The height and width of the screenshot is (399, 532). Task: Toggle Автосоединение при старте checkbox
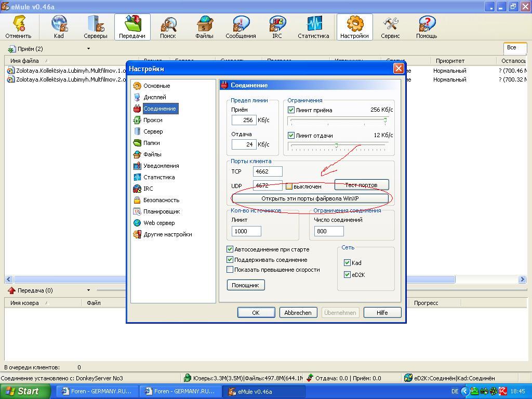click(x=230, y=249)
